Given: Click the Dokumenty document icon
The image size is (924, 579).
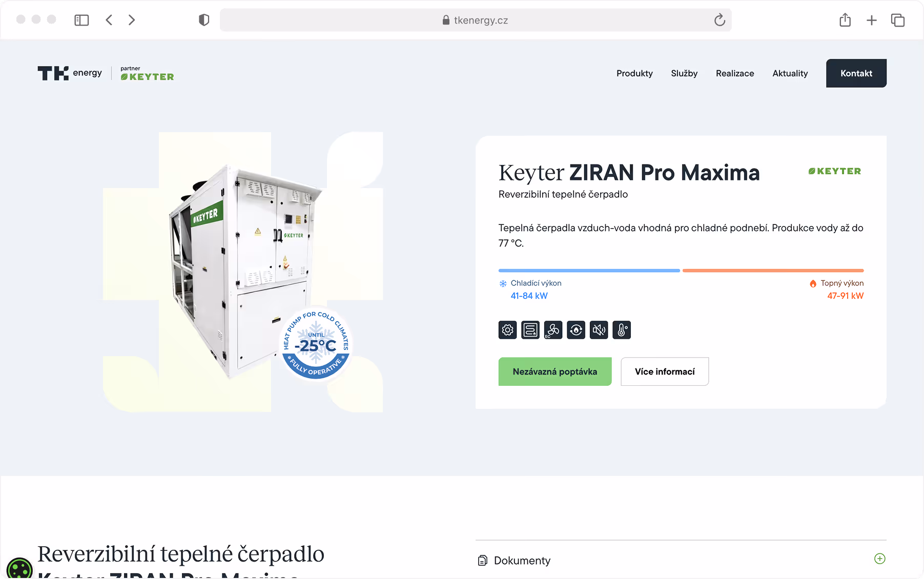Looking at the screenshot, I should [x=482, y=561].
